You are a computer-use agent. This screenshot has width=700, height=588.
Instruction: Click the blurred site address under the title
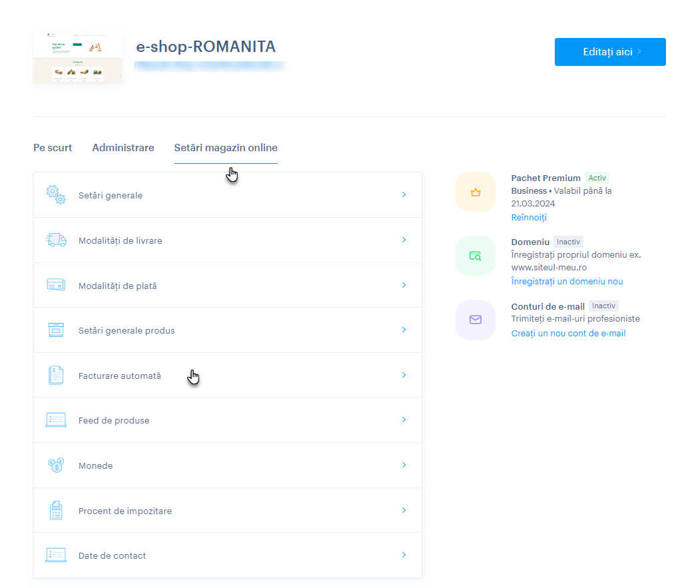tap(209, 66)
